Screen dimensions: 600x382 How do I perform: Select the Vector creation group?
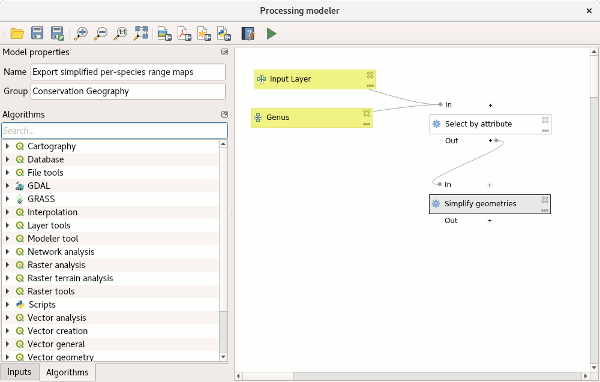(57, 331)
